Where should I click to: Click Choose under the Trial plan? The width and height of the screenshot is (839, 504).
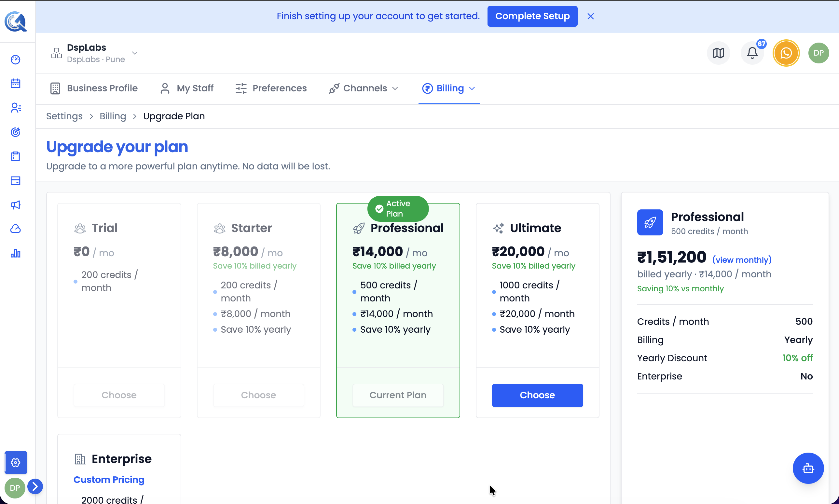point(119,395)
